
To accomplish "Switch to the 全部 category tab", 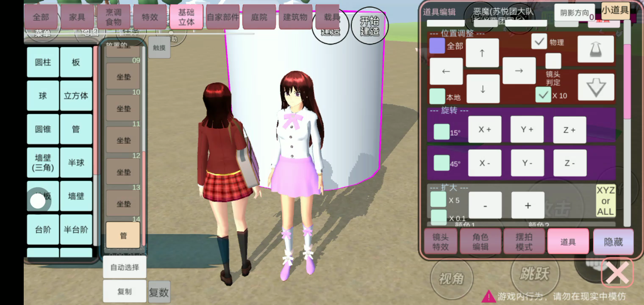I will pos(41,17).
